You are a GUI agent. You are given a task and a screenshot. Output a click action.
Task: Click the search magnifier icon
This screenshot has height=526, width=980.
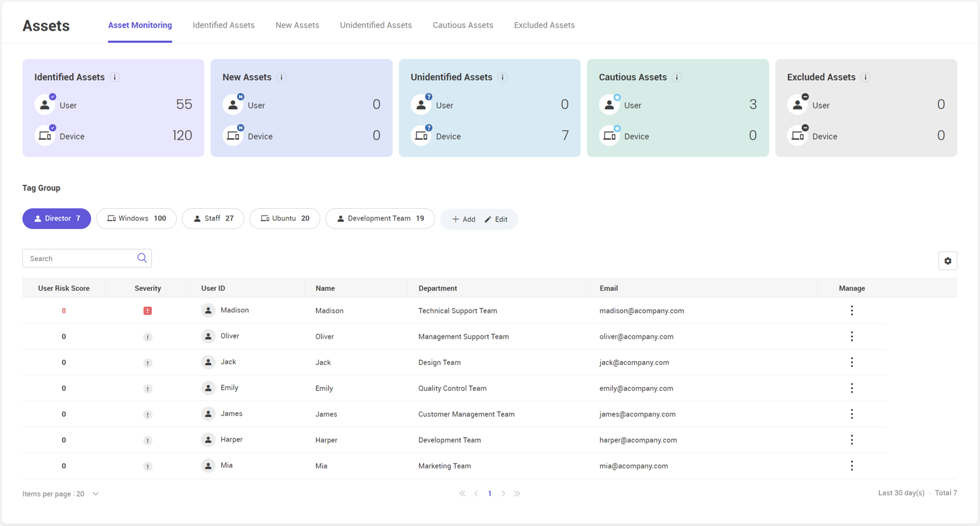pos(142,258)
